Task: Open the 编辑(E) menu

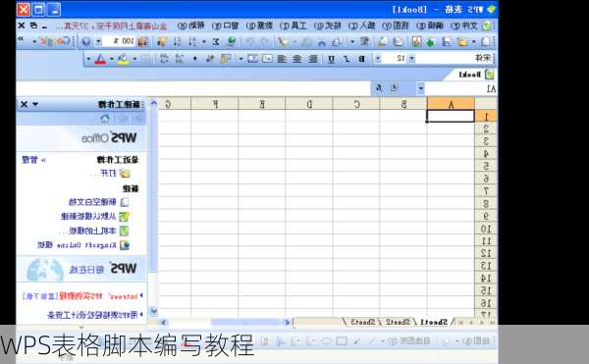Action: (x=430, y=26)
